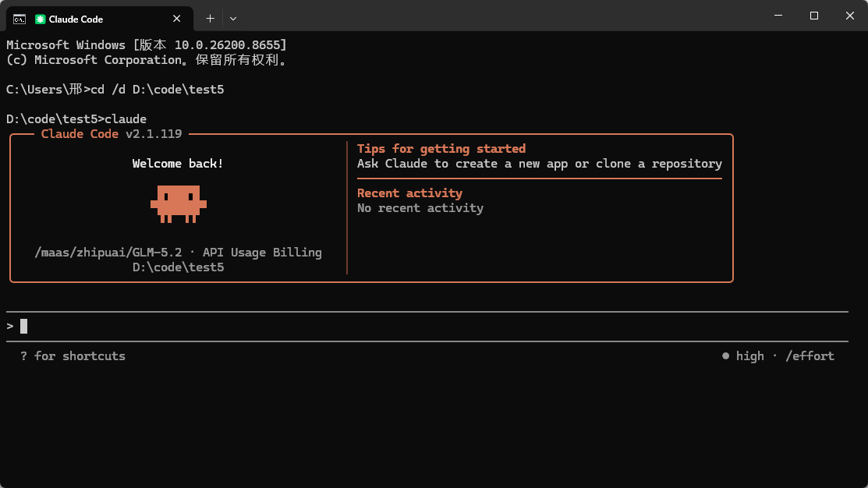Minimize the terminal window

(x=778, y=16)
